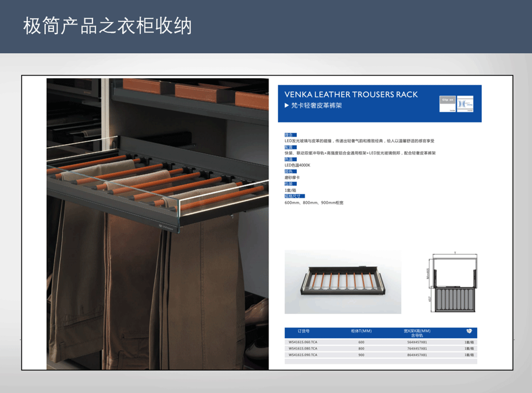Click the triangle arrow before 梵卡轻奢皮革裤架
This screenshot has height=393, width=532.
287,106
